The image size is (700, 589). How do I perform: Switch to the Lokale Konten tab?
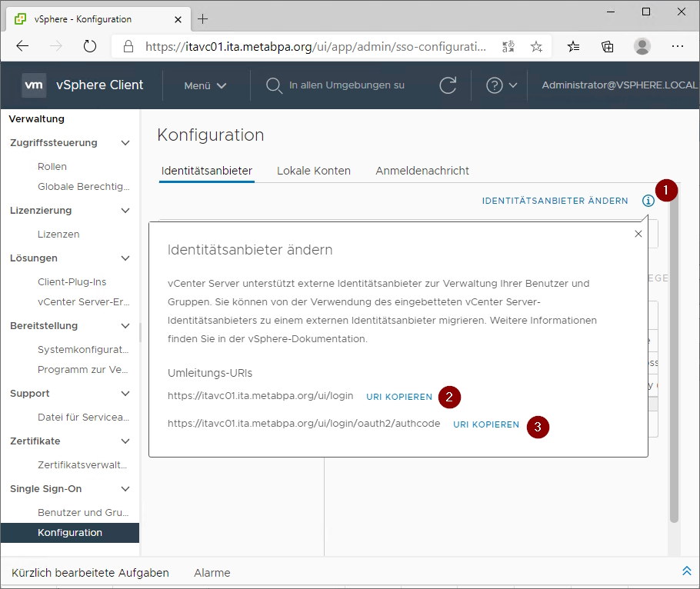click(314, 171)
